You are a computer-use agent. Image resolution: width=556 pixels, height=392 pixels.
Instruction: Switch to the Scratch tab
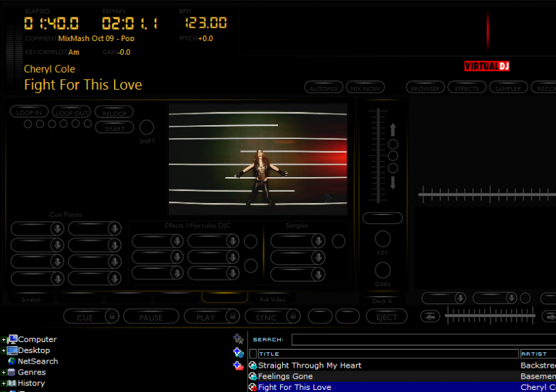tap(31, 300)
